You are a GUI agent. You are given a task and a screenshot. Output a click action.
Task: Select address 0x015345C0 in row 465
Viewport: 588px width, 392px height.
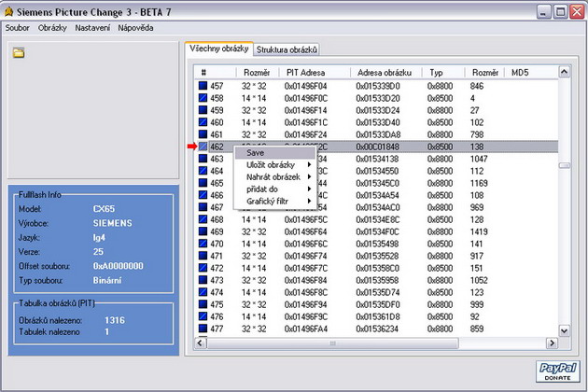(378, 183)
